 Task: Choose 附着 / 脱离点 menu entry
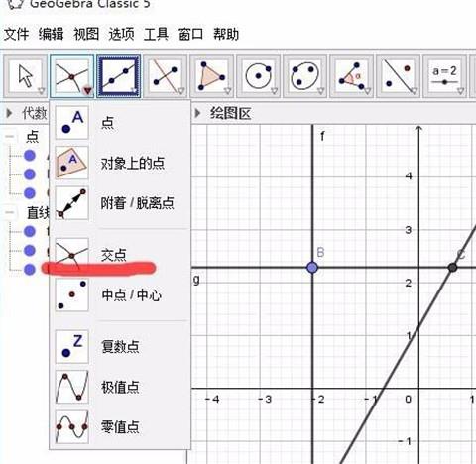(x=120, y=202)
